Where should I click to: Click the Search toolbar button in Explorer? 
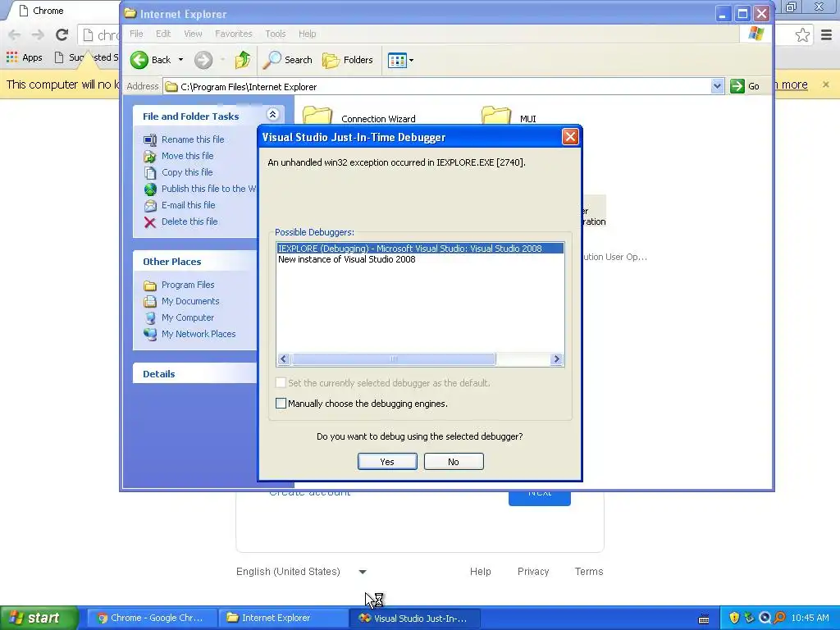(288, 60)
